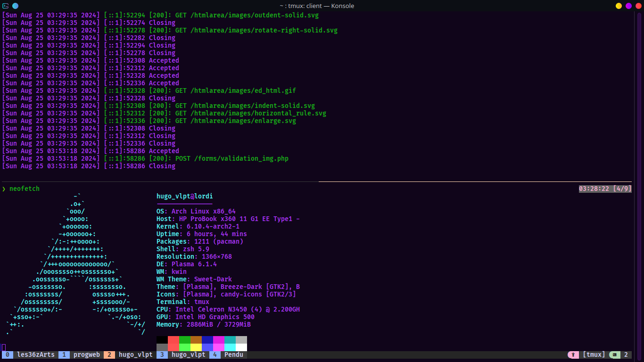Click the 03:28:22 [4/9] pane indicator
Screen dimensions: 644x362
coord(605,189)
